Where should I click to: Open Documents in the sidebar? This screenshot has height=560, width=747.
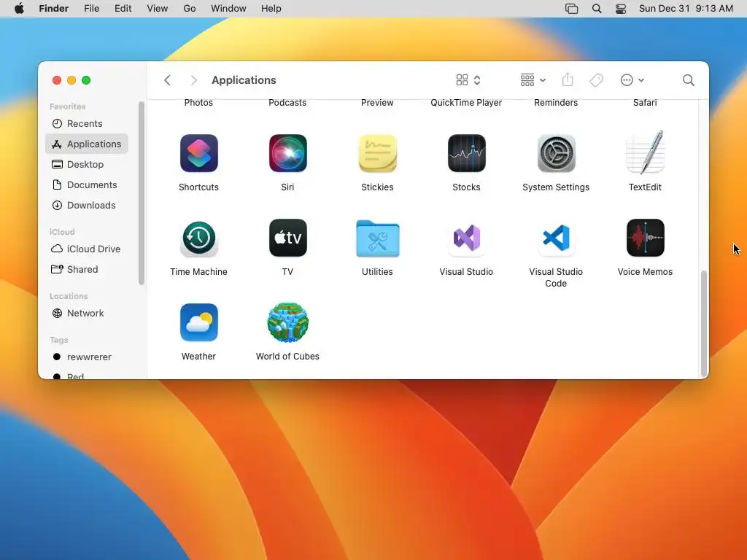pyautogui.click(x=87, y=184)
